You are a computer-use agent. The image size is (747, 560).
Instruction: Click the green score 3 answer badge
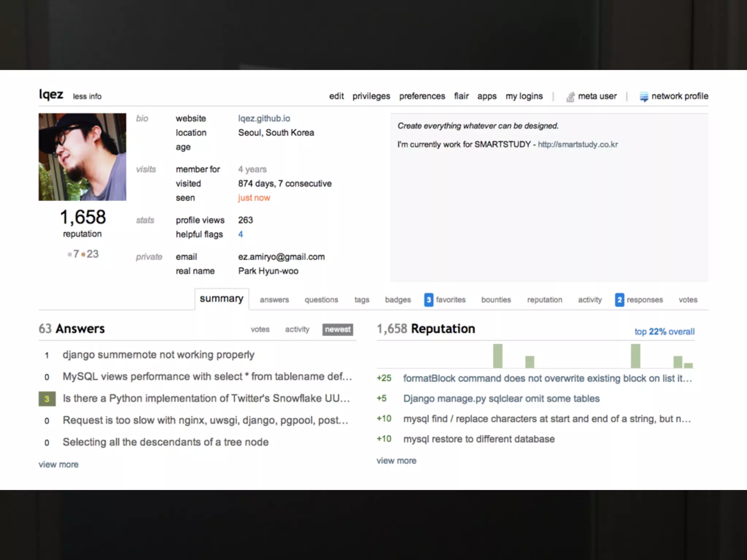pos(47,398)
